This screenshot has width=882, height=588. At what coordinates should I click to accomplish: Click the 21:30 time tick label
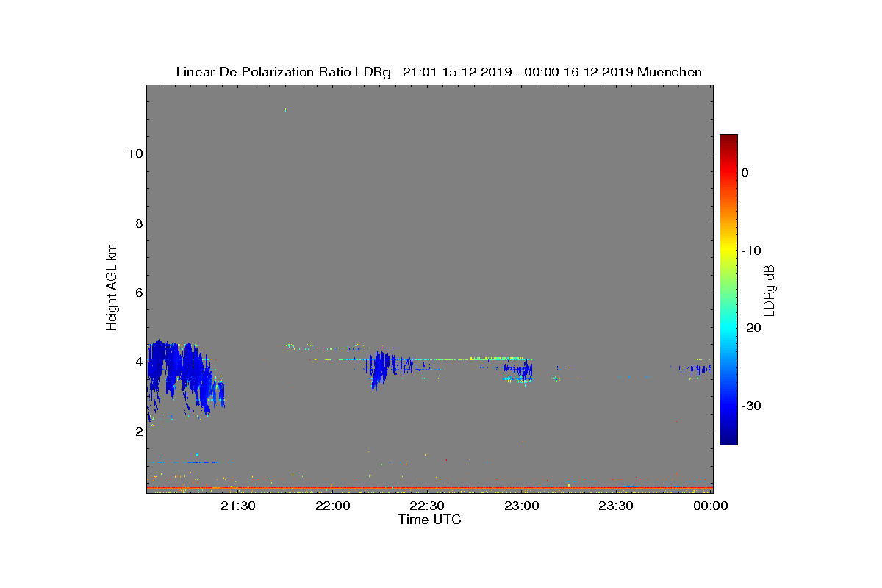click(x=238, y=506)
